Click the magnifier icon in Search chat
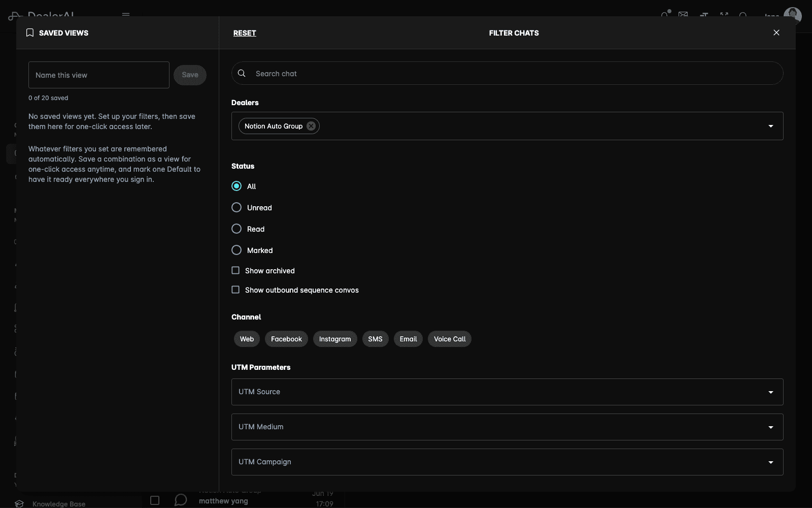 click(x=242, y=73)
